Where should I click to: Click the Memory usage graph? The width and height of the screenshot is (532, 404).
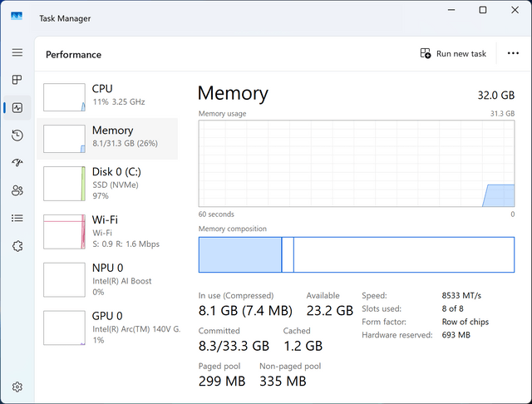357,164
